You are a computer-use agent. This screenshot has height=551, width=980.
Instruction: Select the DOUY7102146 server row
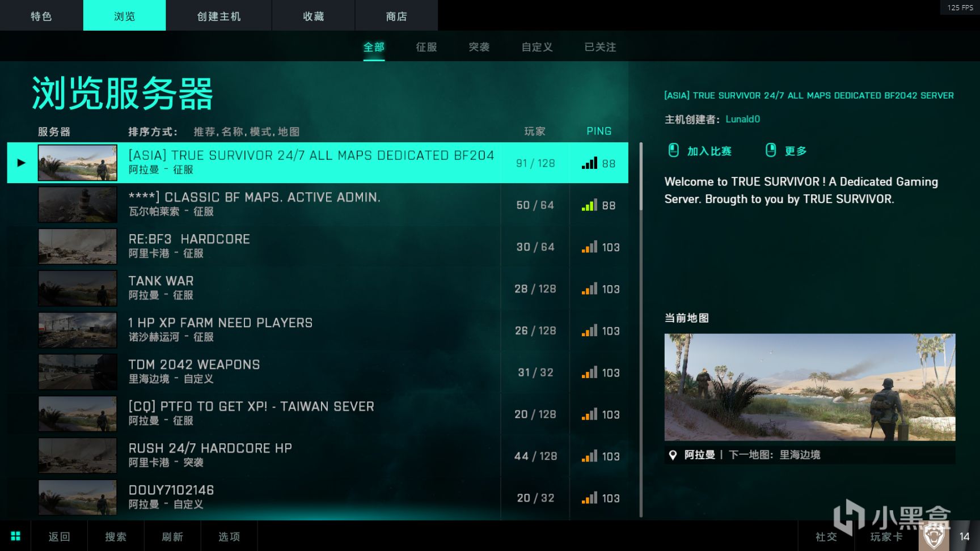click(x=318, y=498)
